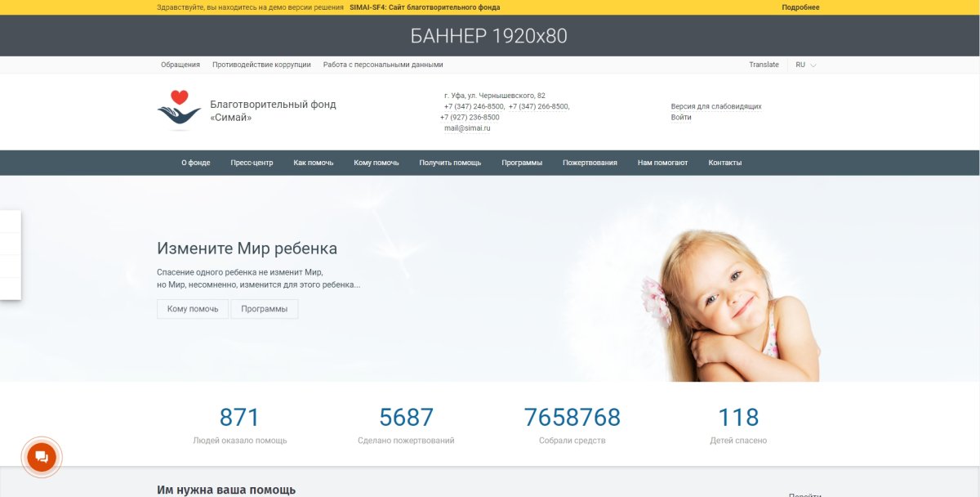Expand the RU language dropdown
The image size is (980, 497).
pos(805,65)
